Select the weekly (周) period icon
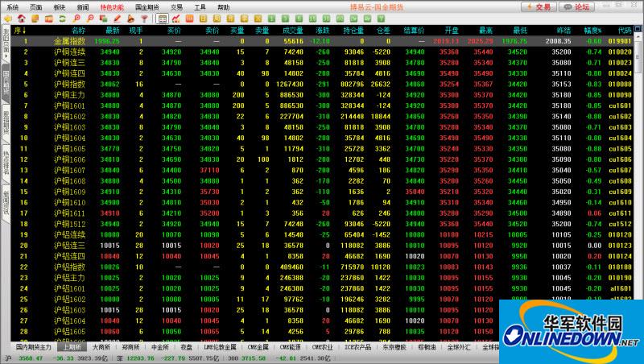Image resolution: width=644 pixels, height=364 pixels. pyautogui.click(x=217, y=19)
